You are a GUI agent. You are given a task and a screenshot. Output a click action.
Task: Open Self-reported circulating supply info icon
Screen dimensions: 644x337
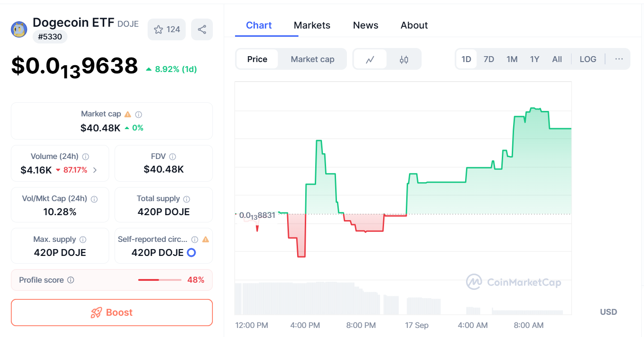[x=195, y=240]
